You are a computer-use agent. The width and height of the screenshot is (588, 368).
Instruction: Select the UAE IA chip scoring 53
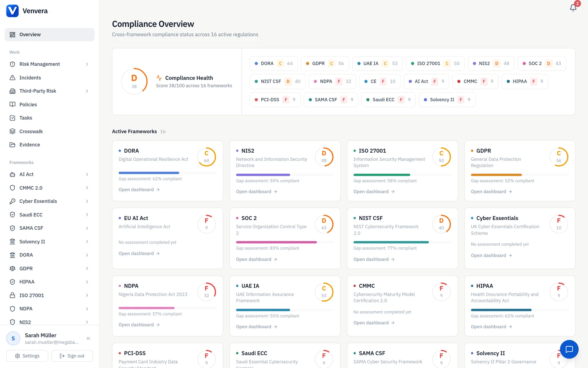click(x=377, y=63)
